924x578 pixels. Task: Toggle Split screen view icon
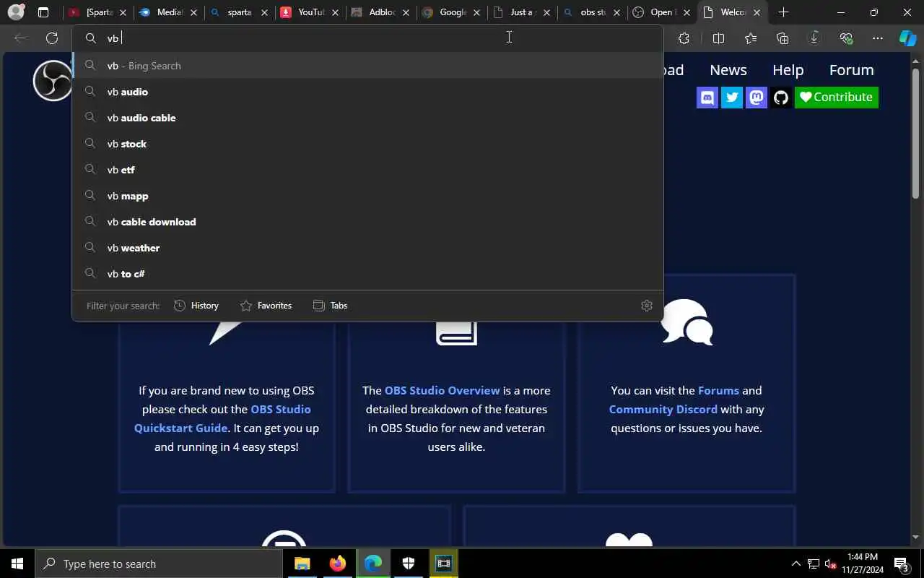(x=718, y=38)
